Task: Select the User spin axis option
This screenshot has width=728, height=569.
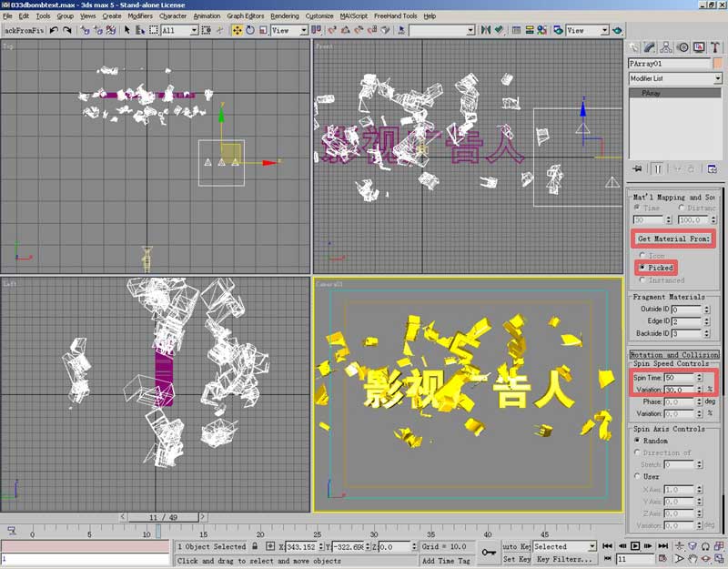Action: (x=636, y=476)
